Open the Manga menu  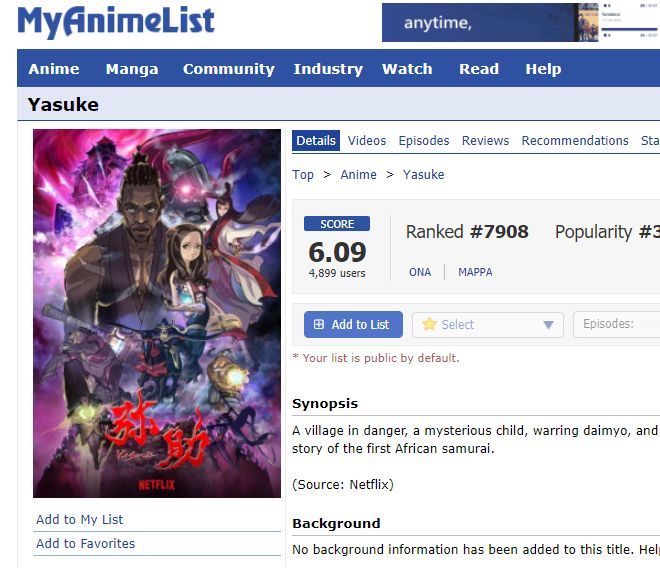tap(132, 69)
